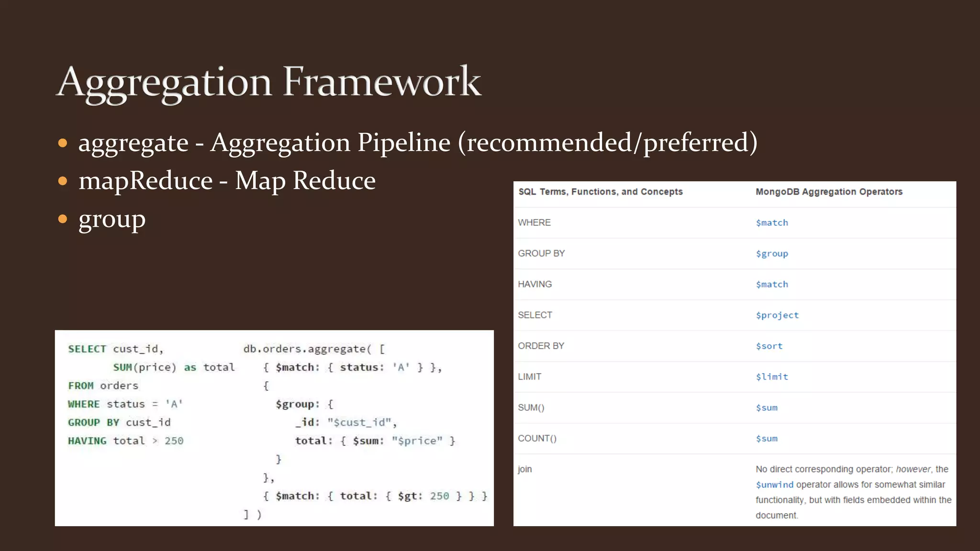Open the $project operator link
The width and height of the screenshot is (980, 551).
pyautogui.click(x=777, y=315)
